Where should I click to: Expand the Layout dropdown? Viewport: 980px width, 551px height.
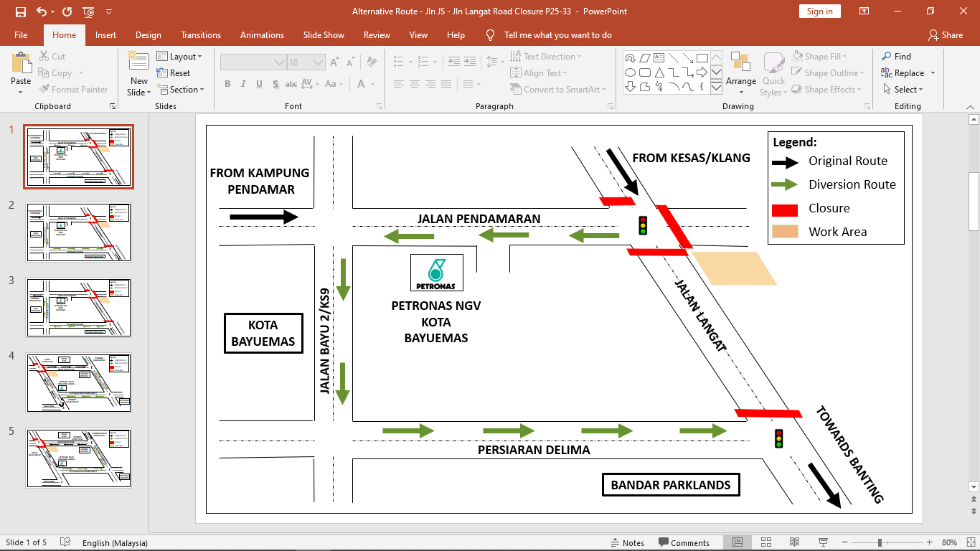[179, 57]
